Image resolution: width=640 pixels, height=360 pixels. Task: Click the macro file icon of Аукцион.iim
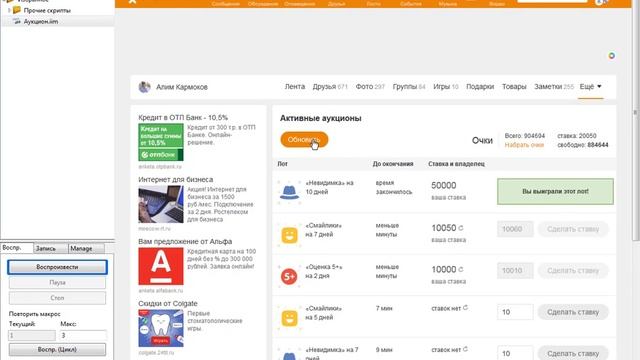(17, 21)
